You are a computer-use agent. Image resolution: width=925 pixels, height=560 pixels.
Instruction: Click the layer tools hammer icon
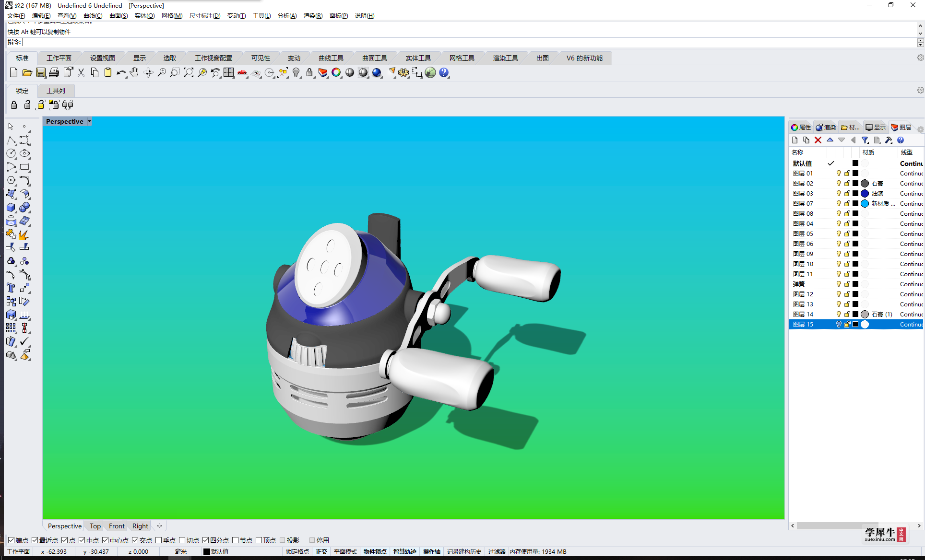pos(889,140)
